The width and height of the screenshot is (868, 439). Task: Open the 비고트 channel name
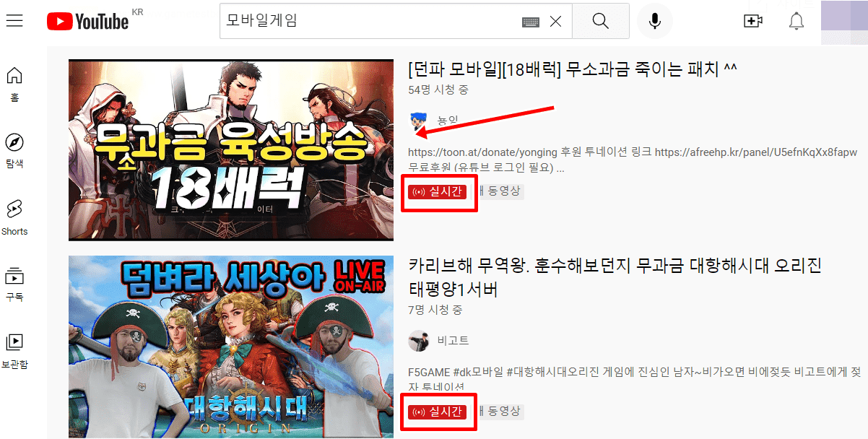coord(453,340)
